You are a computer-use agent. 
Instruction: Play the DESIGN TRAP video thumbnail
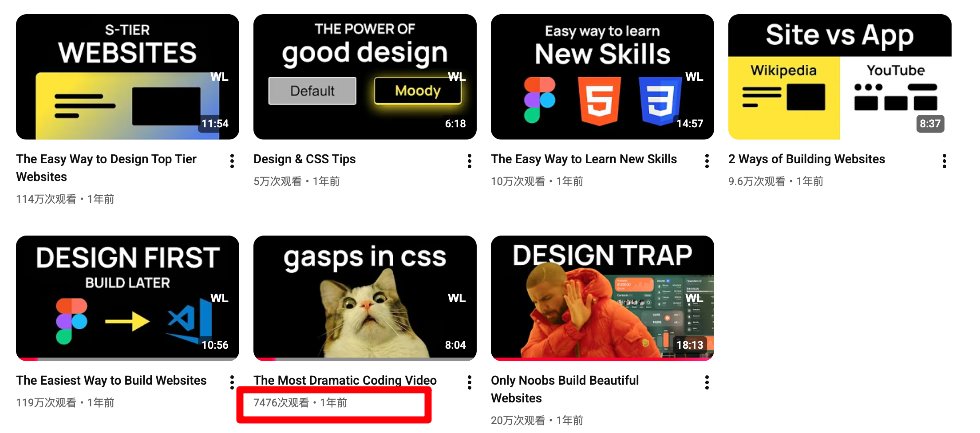[x=602, y=298]
